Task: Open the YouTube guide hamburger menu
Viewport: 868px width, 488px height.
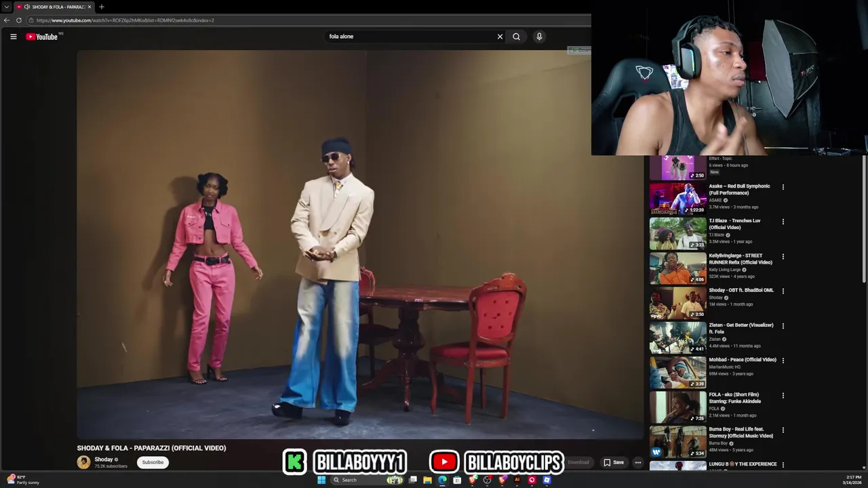Action: coord(14,37)
